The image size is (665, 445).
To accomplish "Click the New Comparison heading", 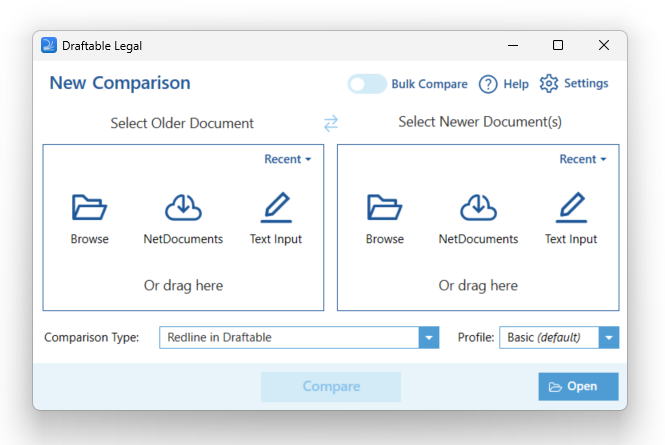I will [120, 83].
